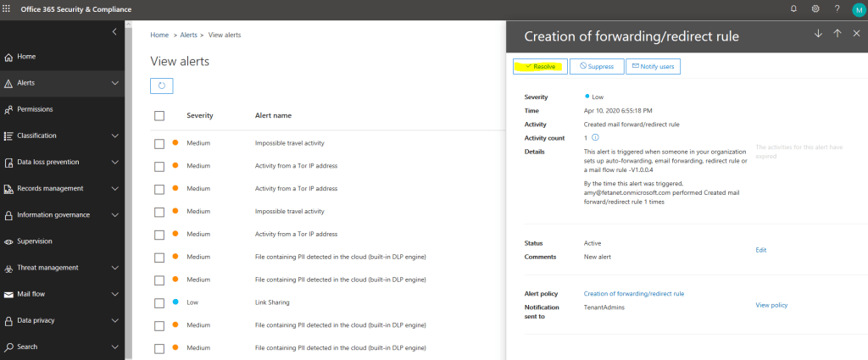
Task: Open the settings gear icon
Action: click(815, 8)
